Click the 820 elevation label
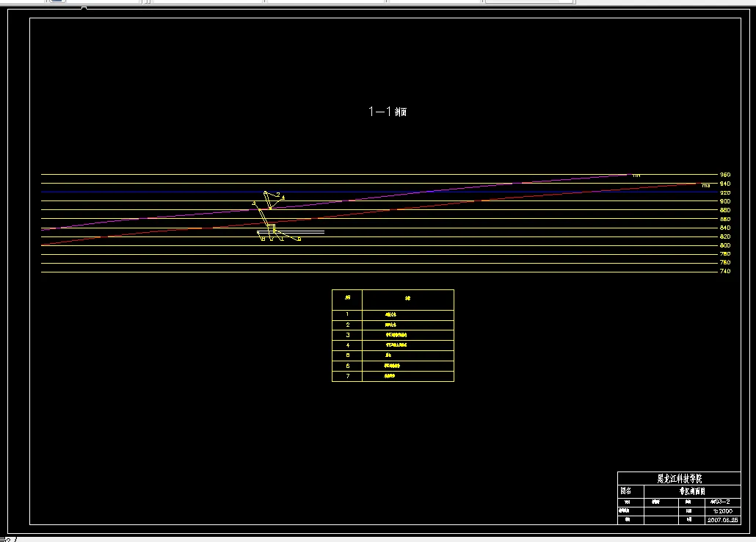The height and width of the screenshot is (542, 756). click(x=724, y=236)
